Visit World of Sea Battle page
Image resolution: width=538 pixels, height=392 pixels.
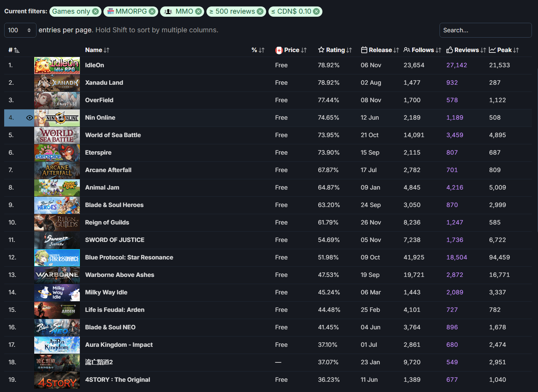113,135
